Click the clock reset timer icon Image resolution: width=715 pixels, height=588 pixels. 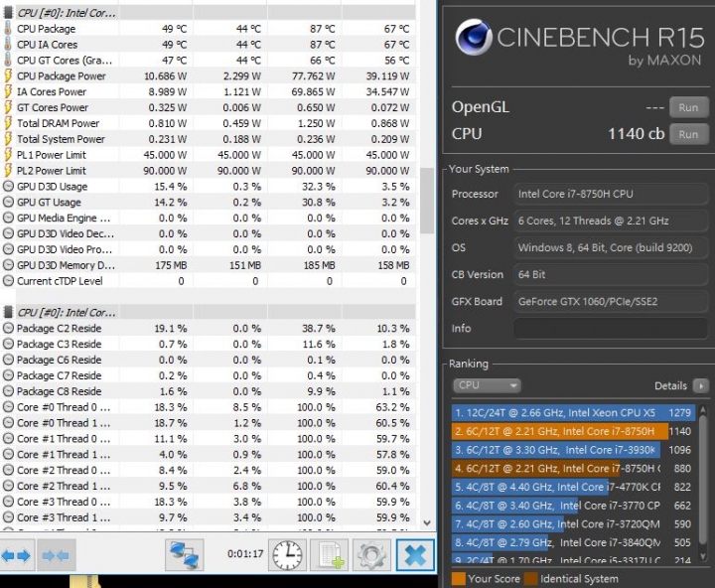[287, 554]
